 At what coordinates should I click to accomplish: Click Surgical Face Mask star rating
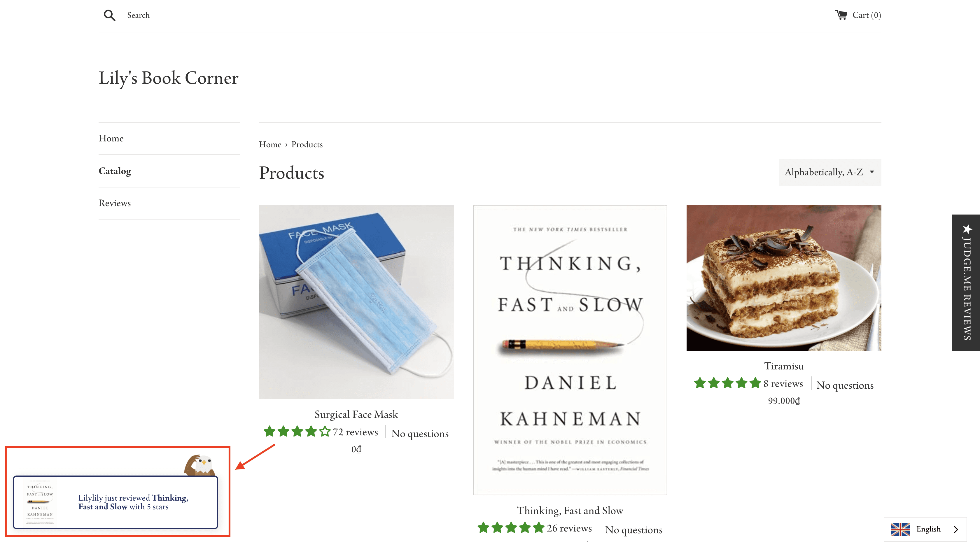click(297, 432)
